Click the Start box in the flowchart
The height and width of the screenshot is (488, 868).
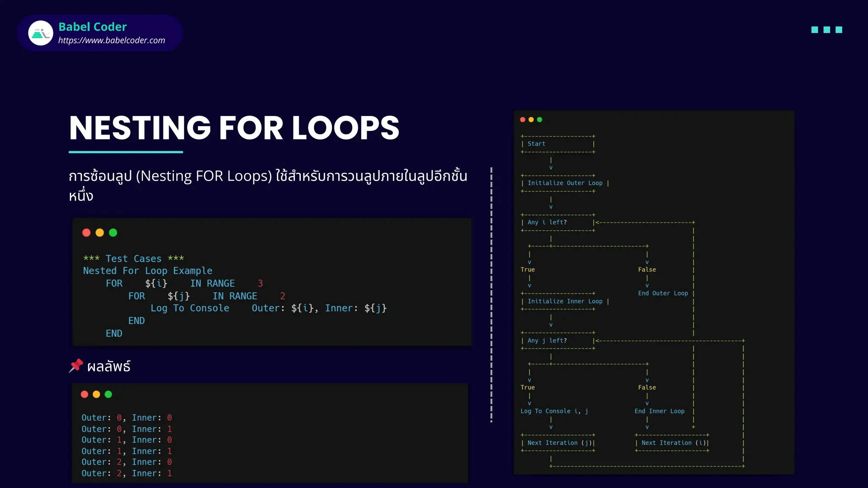pos(558,144)
